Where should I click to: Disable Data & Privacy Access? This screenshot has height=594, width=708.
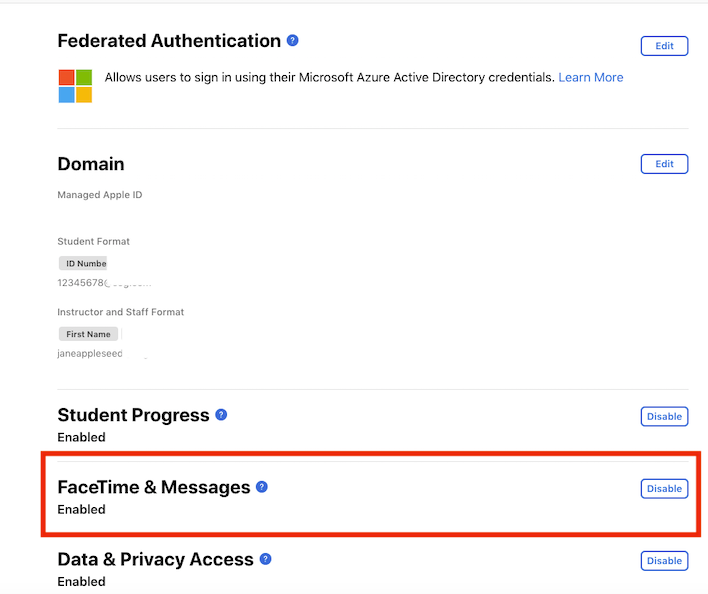664,561
